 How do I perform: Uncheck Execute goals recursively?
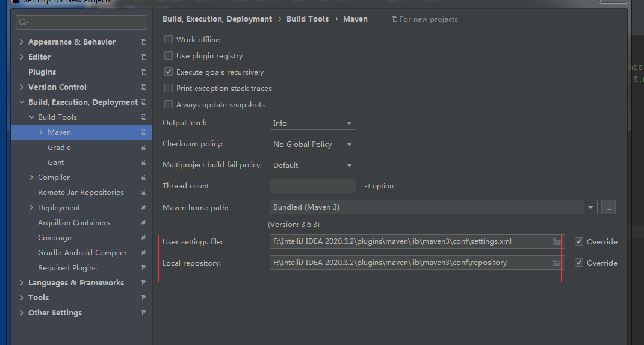point(169,72)
